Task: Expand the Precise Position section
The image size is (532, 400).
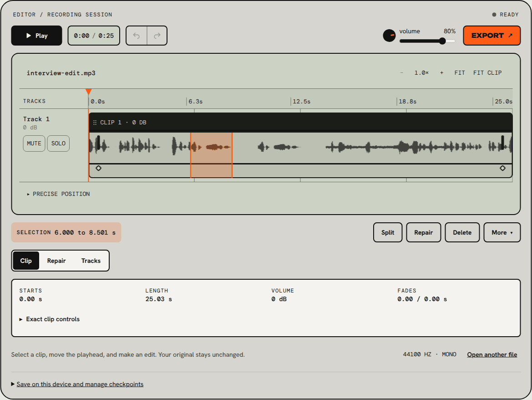Action: point(58,194)
